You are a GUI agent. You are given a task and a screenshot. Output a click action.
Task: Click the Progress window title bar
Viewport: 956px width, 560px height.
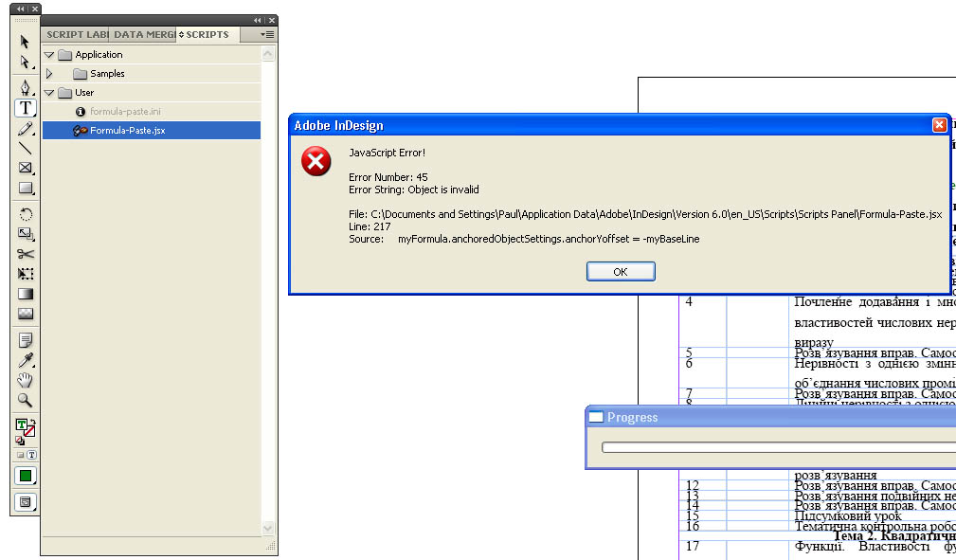click(770, 417)
